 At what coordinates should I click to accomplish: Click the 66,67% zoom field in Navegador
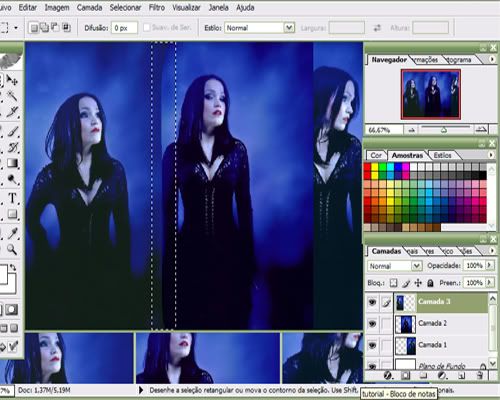tap(384, 130)
